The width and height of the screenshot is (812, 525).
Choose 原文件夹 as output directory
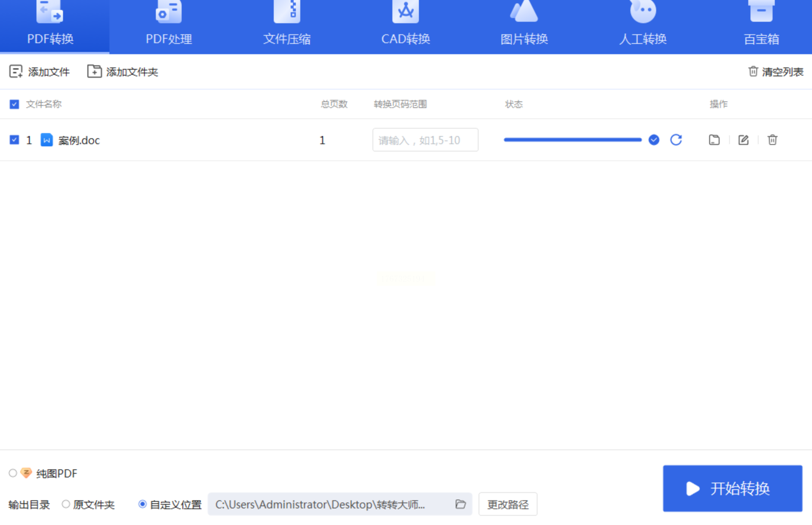[x=66, y=504]
